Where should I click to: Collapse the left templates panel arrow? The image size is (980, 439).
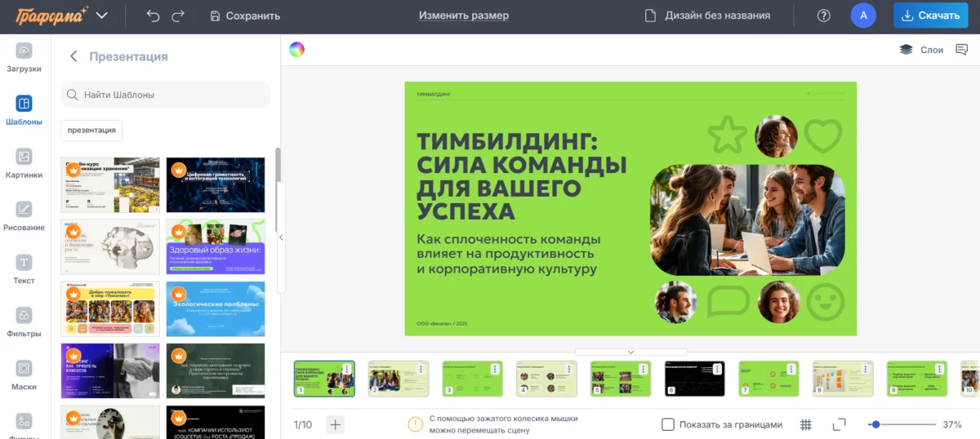point(281,237)
